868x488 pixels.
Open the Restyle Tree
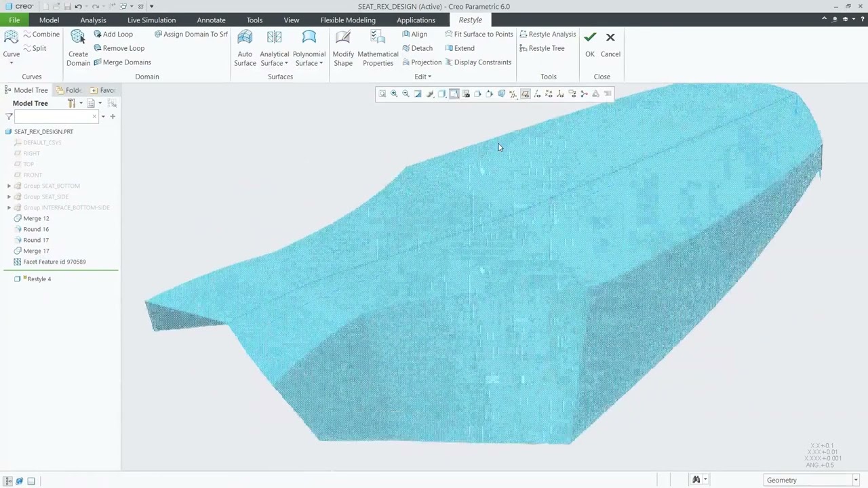click(542, 48)
